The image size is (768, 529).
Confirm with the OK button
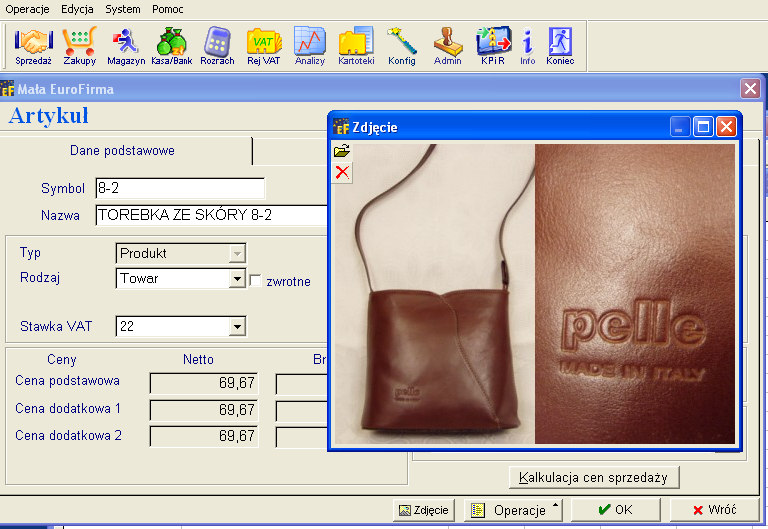pyautogui.click(x=615, y=510)
